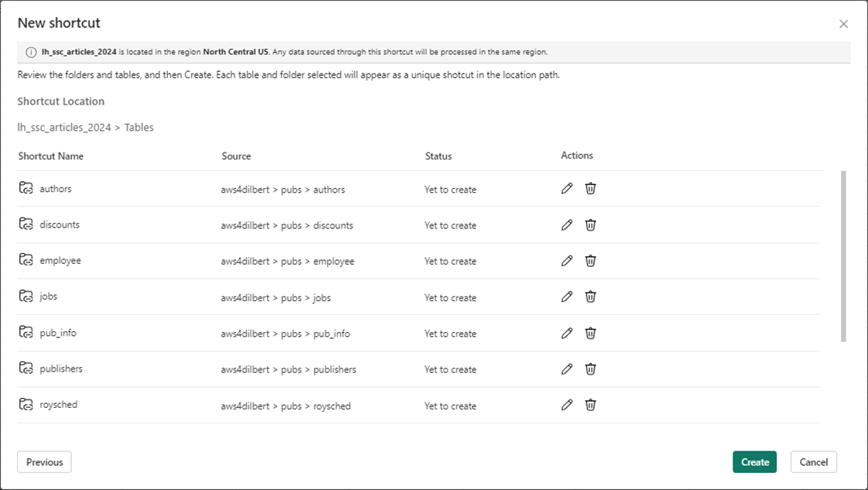Edit the jobs shortcut
Viewport: 868px width, 490px height.
[x=567, y=297]
